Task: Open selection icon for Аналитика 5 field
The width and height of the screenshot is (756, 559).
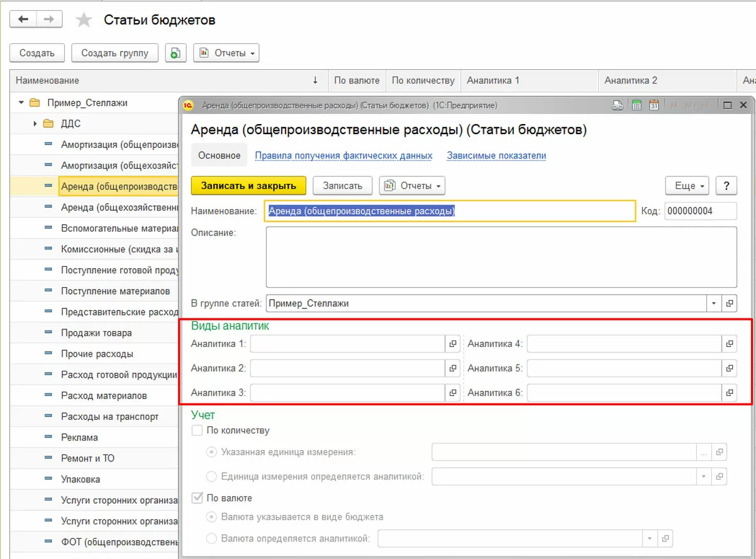Action: 729,368
